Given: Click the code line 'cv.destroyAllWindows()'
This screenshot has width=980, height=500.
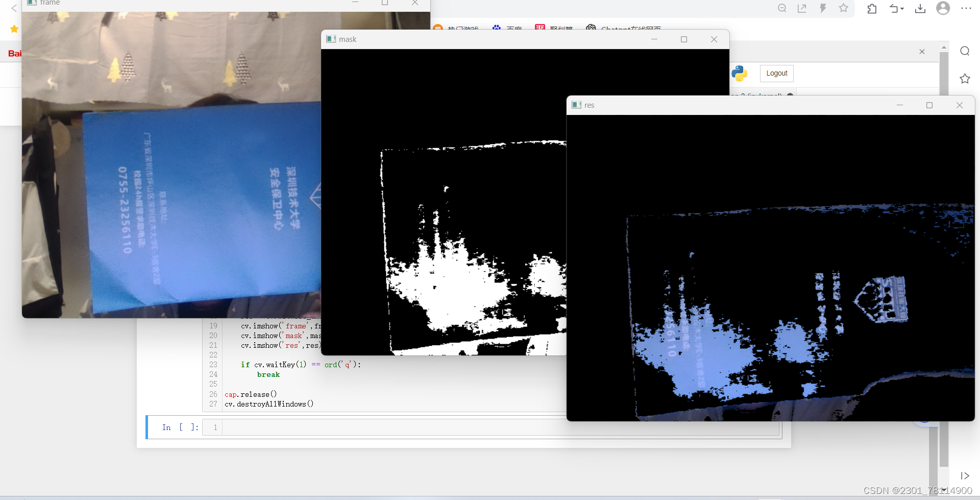Looking at the screenshot, I should tap(269, 404).
